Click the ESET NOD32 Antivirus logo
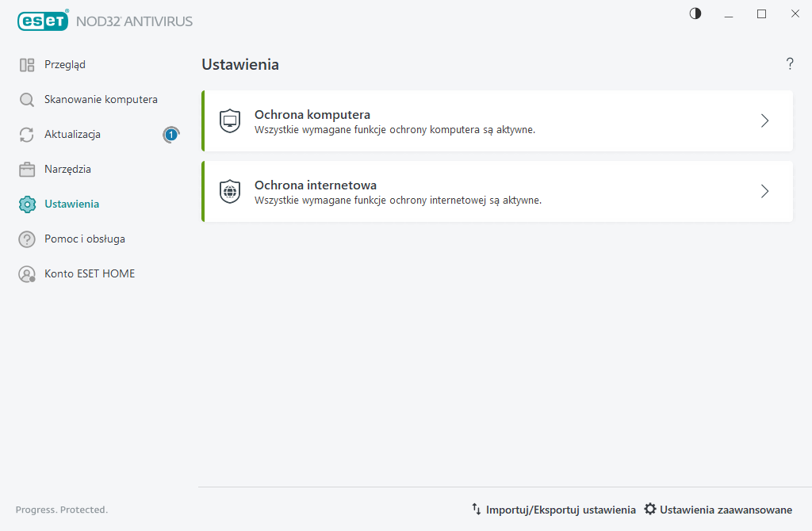Viewport: 812px width, 531px height. click(105, 21)
